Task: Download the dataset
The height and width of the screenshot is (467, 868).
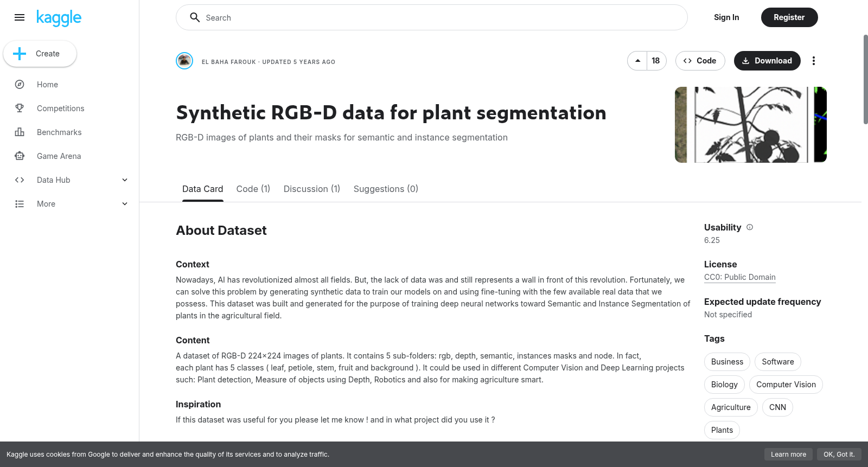Action: (767, 61)
